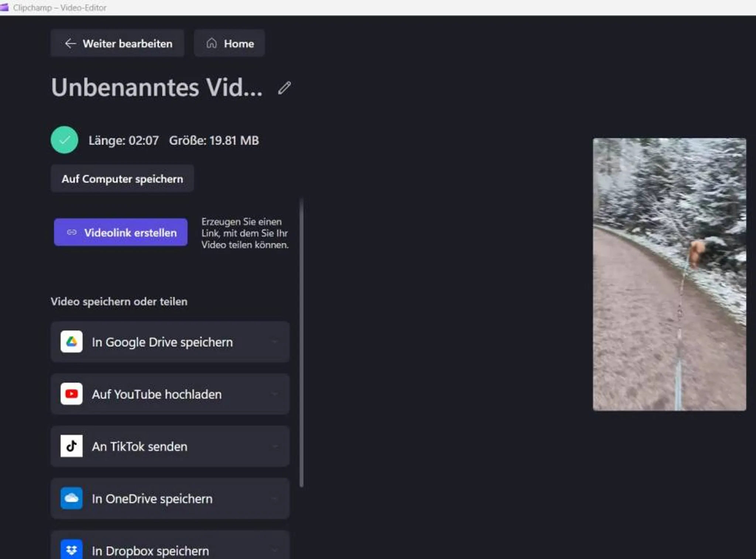
Task: Click the Länge: 02:07 text
Action: click(124, 140)
